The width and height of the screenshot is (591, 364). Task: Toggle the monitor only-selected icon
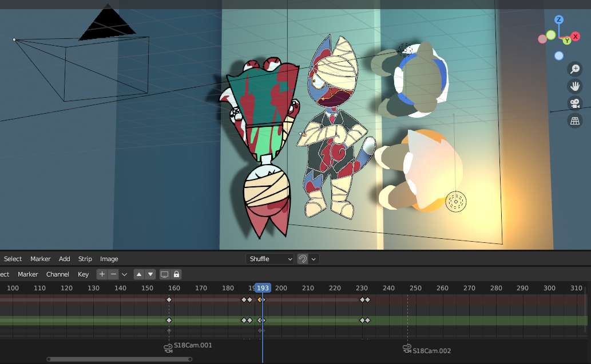164,274
